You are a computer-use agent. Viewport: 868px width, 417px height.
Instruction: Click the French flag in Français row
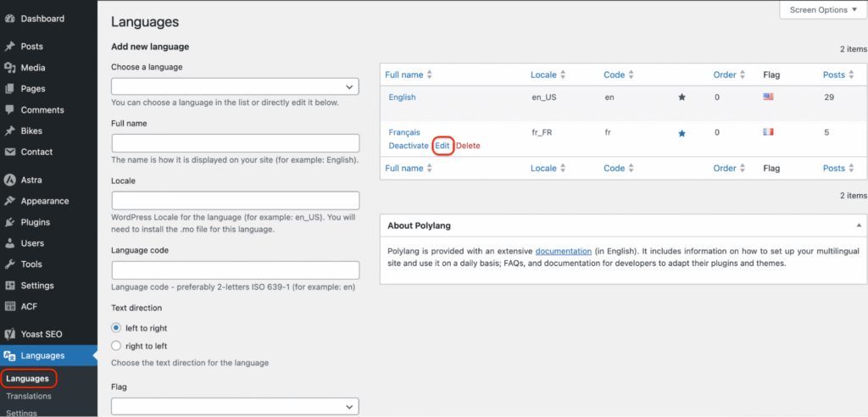click(768, 132)
